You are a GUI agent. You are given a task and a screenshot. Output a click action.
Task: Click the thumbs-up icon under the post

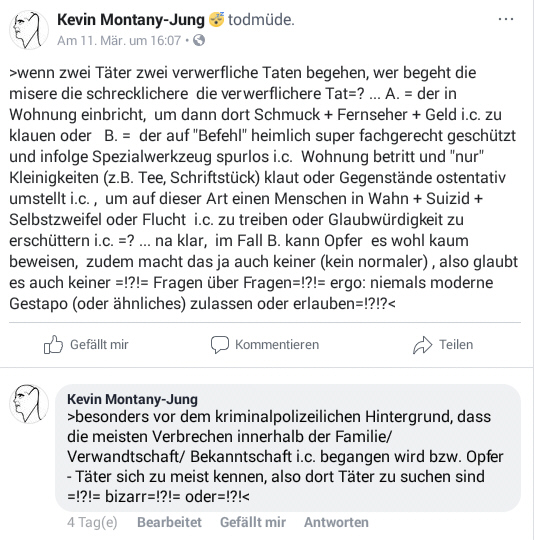click(53, 344)
